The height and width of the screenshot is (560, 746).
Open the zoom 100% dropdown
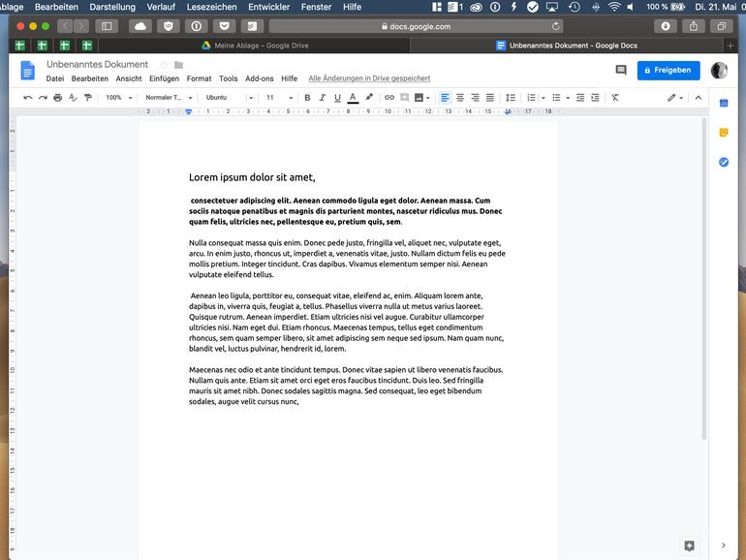tap(118, 98)
